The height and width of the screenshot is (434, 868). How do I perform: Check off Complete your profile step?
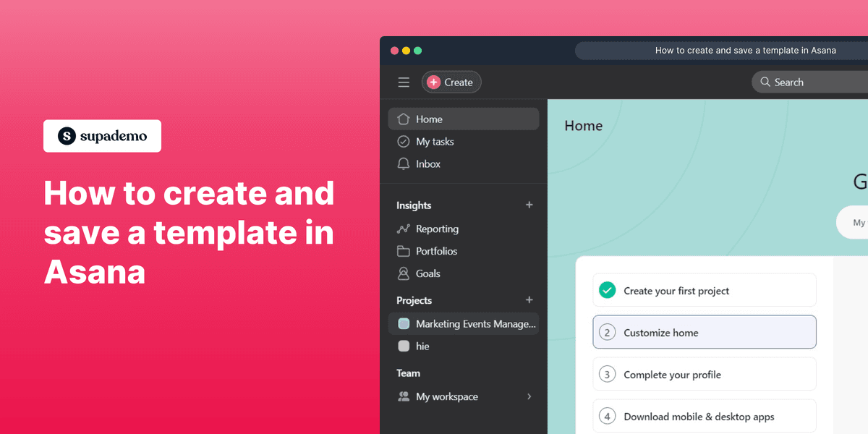click(x=606, y=374)
